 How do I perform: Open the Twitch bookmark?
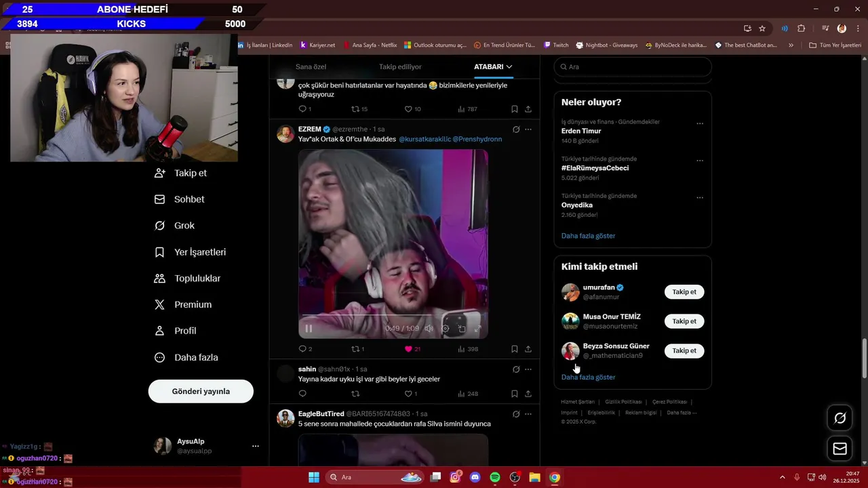pos(556,45)
